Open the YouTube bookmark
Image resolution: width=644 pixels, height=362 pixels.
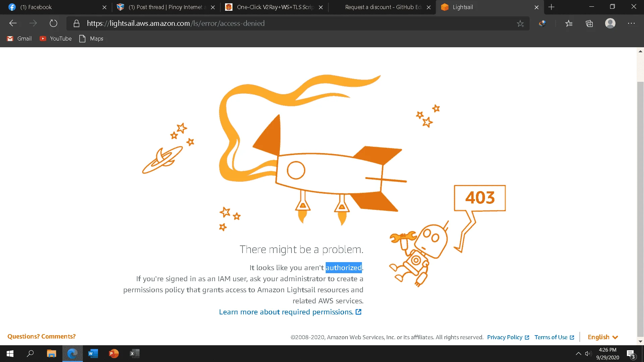(56, 39)
